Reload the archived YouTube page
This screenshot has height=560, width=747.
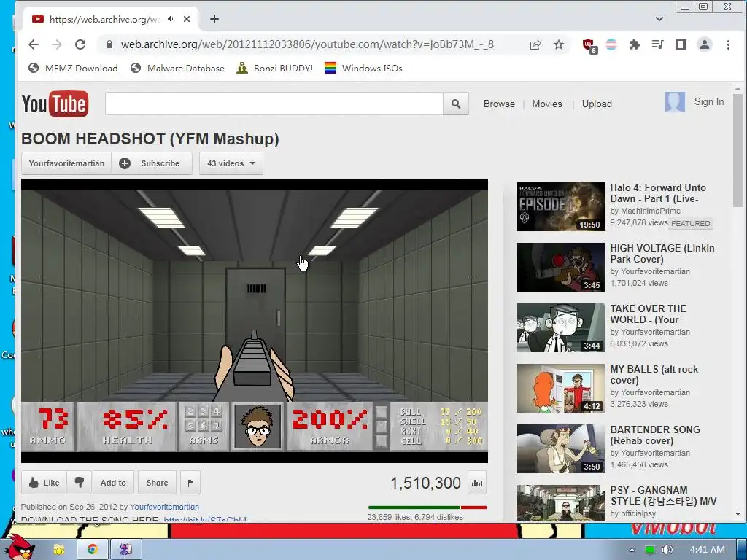click(x=80, y=44)
